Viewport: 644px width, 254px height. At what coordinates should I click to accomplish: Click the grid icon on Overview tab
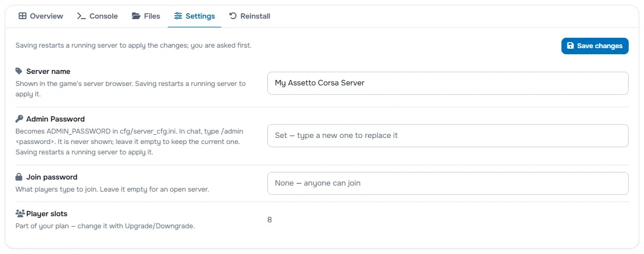(x=22, y=16)
